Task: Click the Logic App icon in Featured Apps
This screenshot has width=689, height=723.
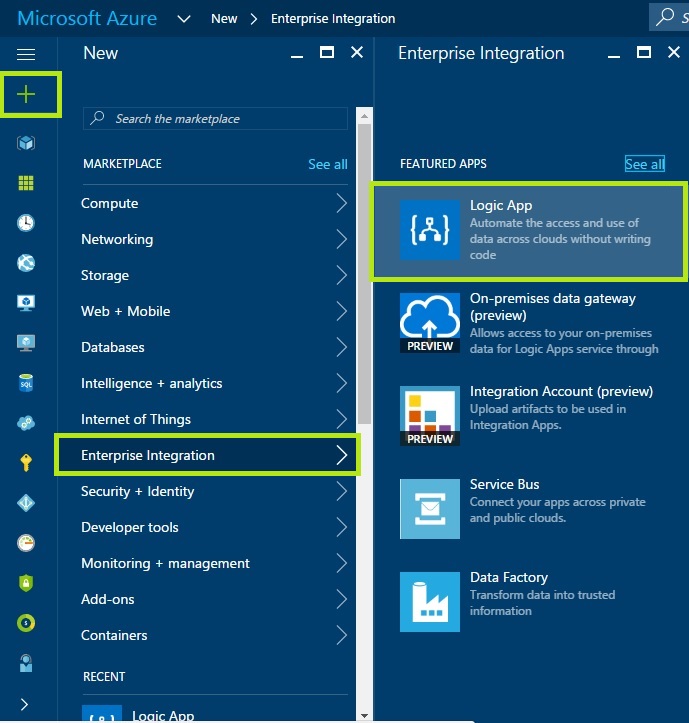Action: click(430, 230)
